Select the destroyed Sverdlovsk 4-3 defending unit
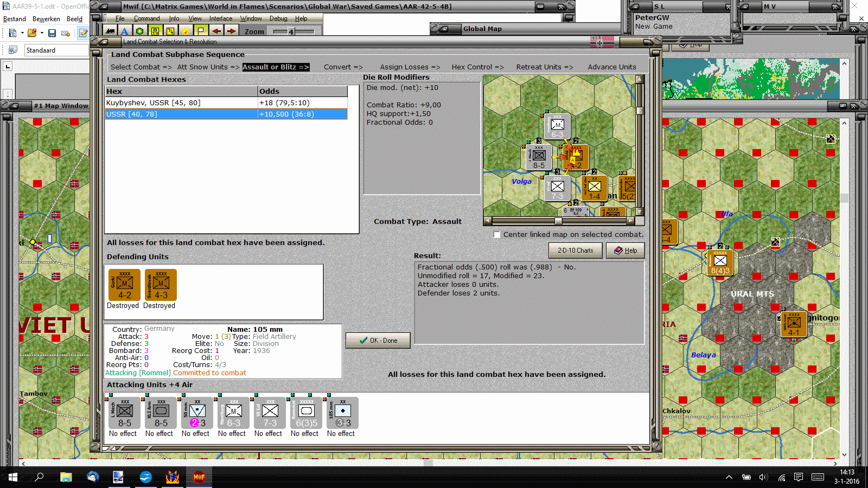The height and width of the screenshot is (488, 868). pyautogui.click(x=161, y=285)
